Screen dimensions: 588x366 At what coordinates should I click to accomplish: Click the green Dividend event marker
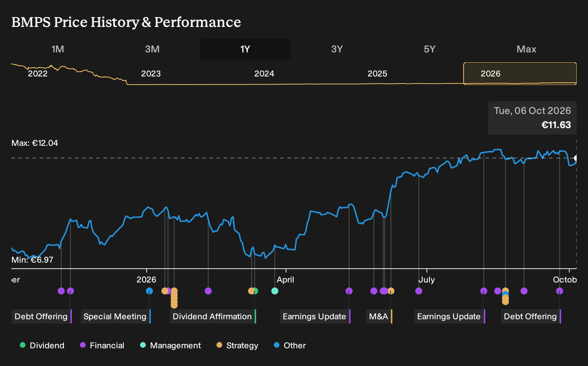pyautogui.click(x=256, y=291)
